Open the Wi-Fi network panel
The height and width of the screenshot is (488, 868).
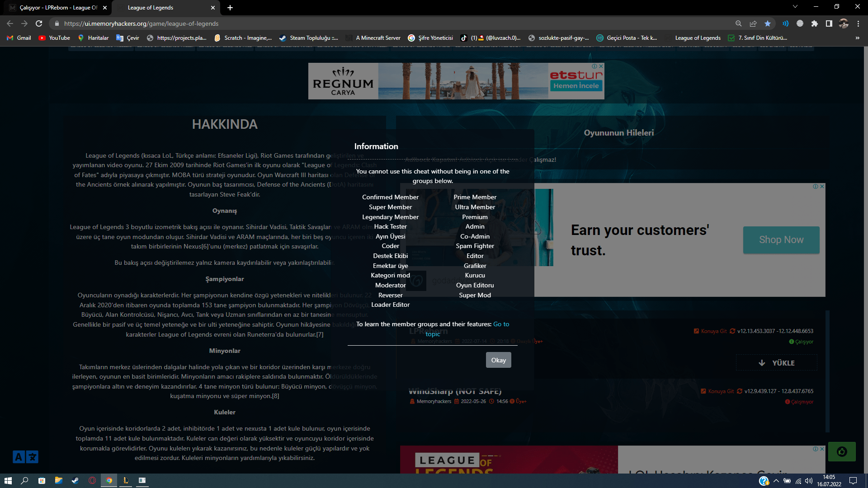click(x=798, y=481)
